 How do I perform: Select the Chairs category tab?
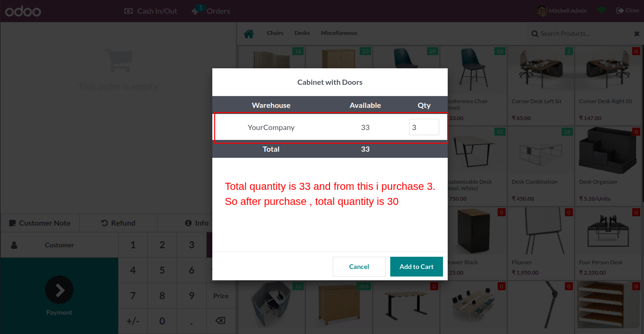[x=275, y=33]
